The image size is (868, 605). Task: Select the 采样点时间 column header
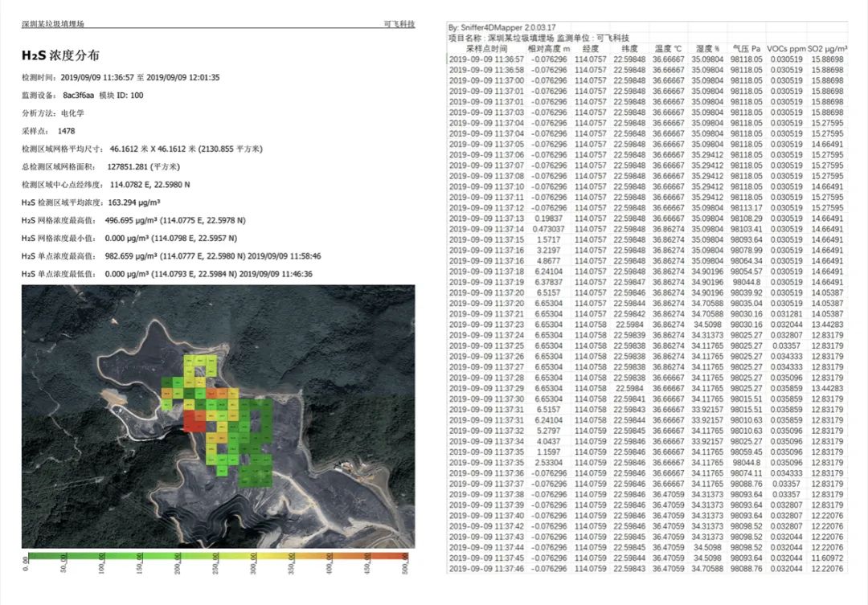click(486, 49)
